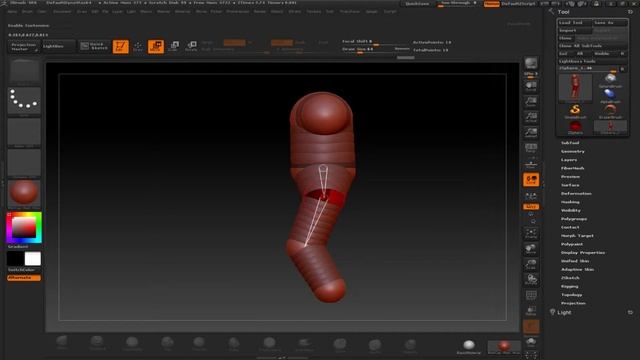Viewport: 640px width, 360px height.
Task: Click the SwitchColor button
Action: tap(24, 270)
